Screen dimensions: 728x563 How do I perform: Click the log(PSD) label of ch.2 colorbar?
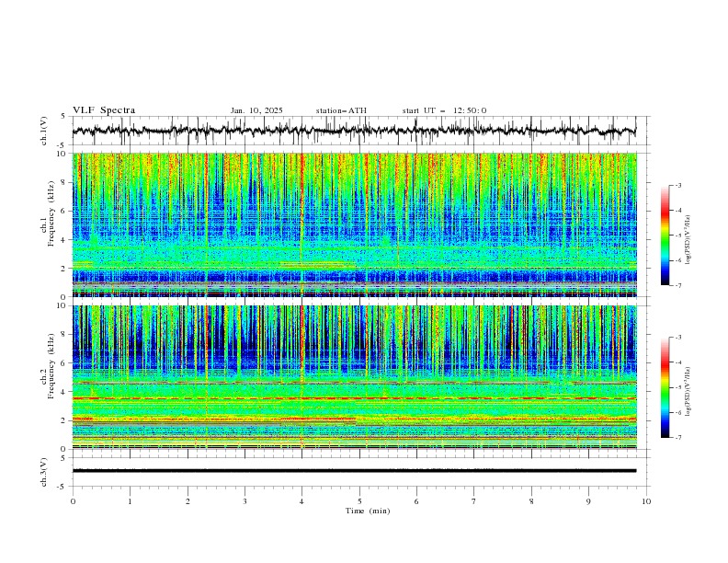click(688, 392)
